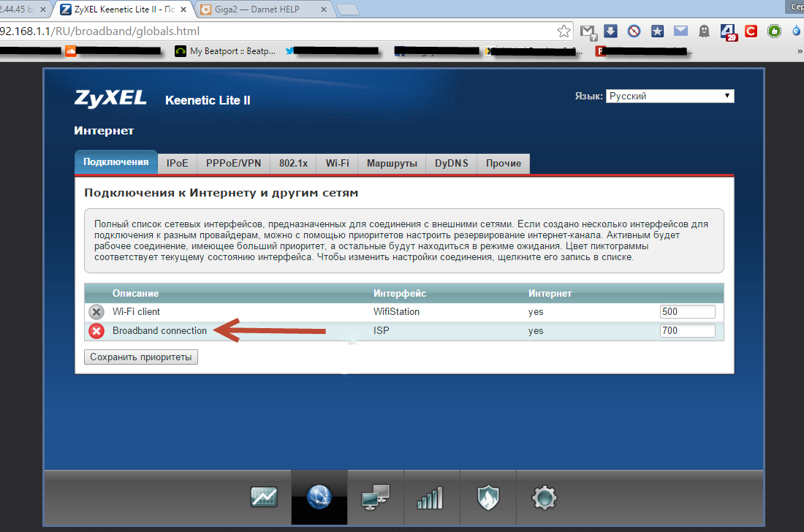Open the Broadband connection entry
Viewport: 804px width, 532px height.
pos(159,330)
